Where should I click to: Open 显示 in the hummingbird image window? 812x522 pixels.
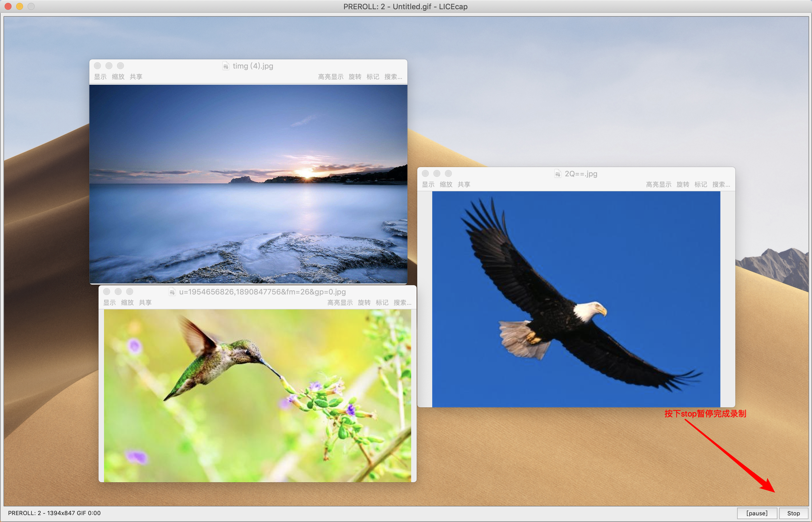coord(109,302)
